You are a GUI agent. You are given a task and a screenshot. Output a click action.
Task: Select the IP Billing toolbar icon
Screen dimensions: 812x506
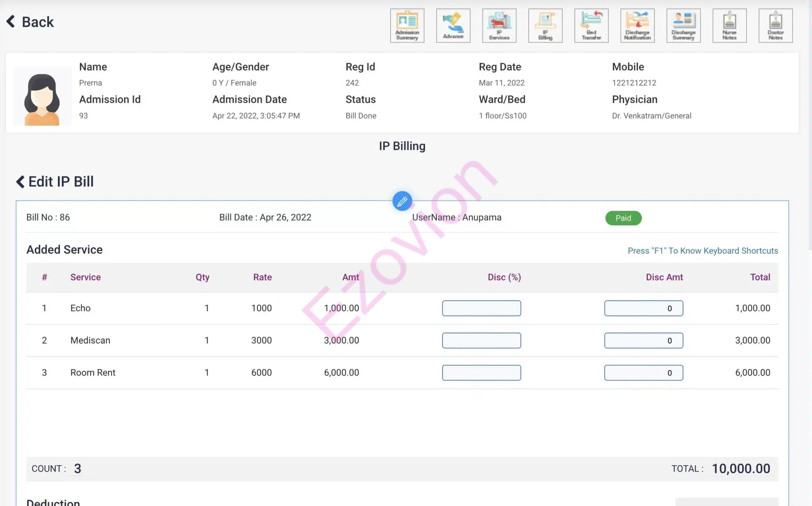(x=545, y=26)
